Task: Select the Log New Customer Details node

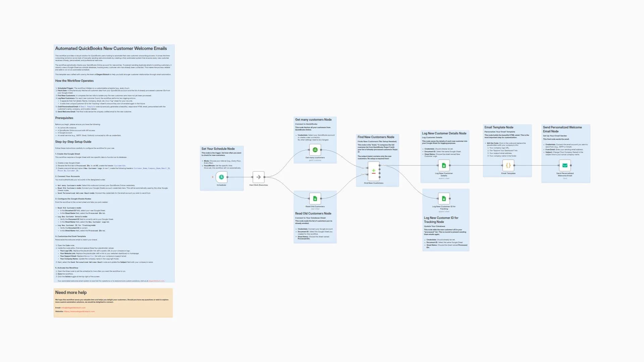Action: (x=444, y=165)
